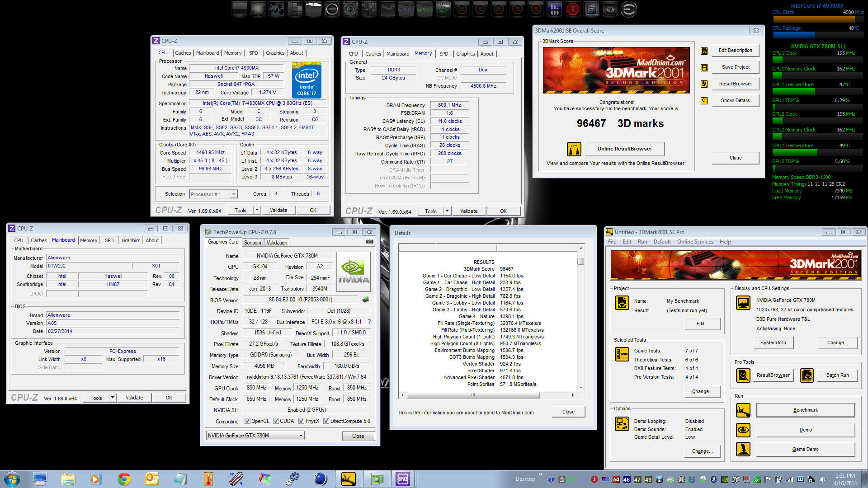This screenshot has height=488, width=868.
Task: Click the purple CPU-Z taskbar icon
Action: [402, 479]
